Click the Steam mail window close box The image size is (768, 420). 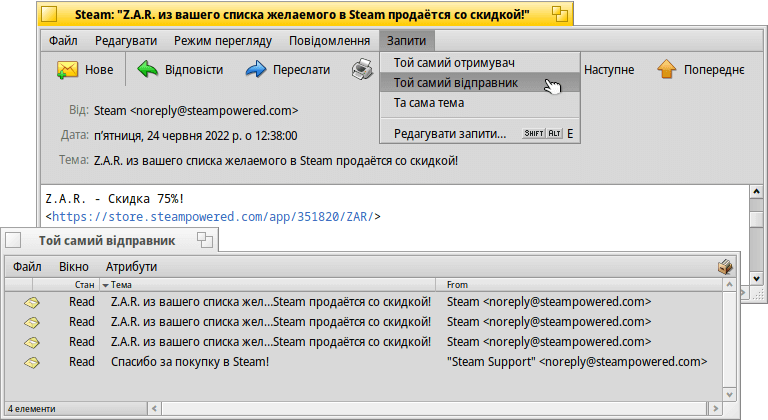(49, 14)
